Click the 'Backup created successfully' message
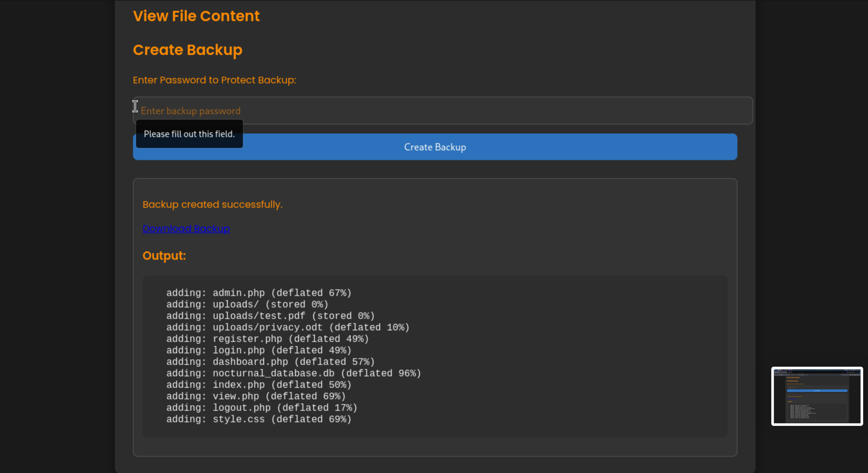 [x=212, y=204]
